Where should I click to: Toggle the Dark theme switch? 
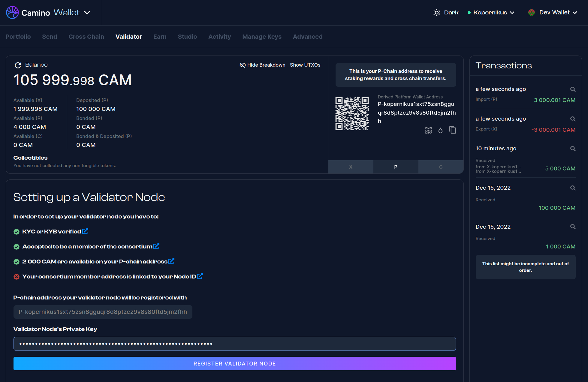point(446,13)
